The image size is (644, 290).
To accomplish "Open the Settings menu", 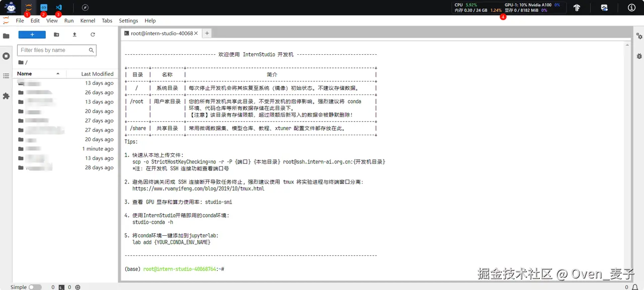I will [128, 21].
